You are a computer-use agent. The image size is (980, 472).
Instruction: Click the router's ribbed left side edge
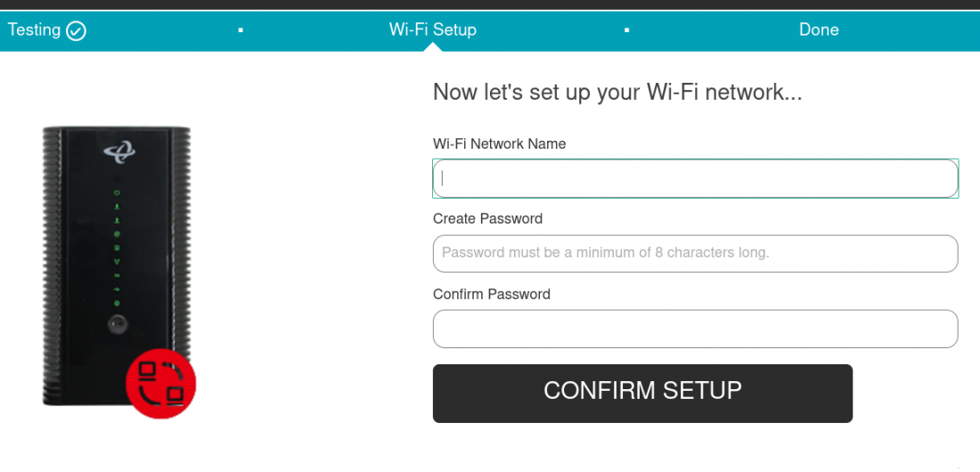click(x=50, y=267)
